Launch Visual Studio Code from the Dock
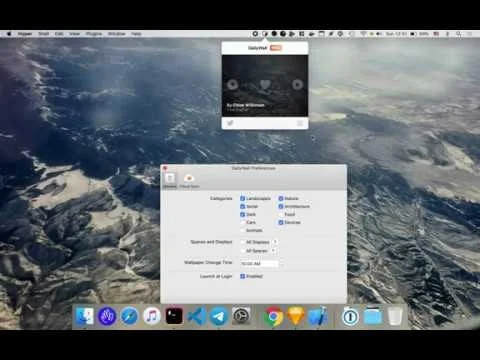The height and width of the screenshot is (360, 480). (x=196, y=316)
